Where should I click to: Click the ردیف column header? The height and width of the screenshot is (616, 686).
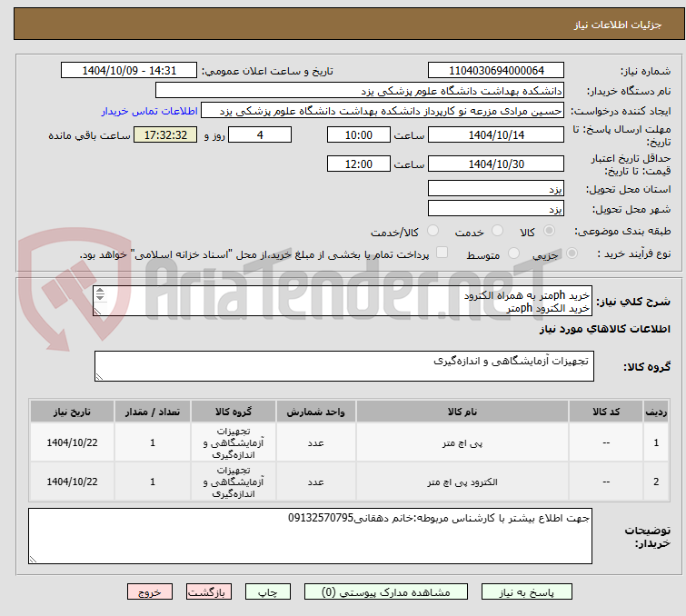[656, 412]
